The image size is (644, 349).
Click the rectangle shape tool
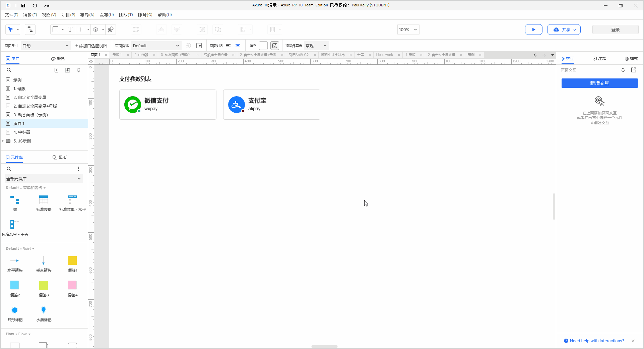coord(56,30)
